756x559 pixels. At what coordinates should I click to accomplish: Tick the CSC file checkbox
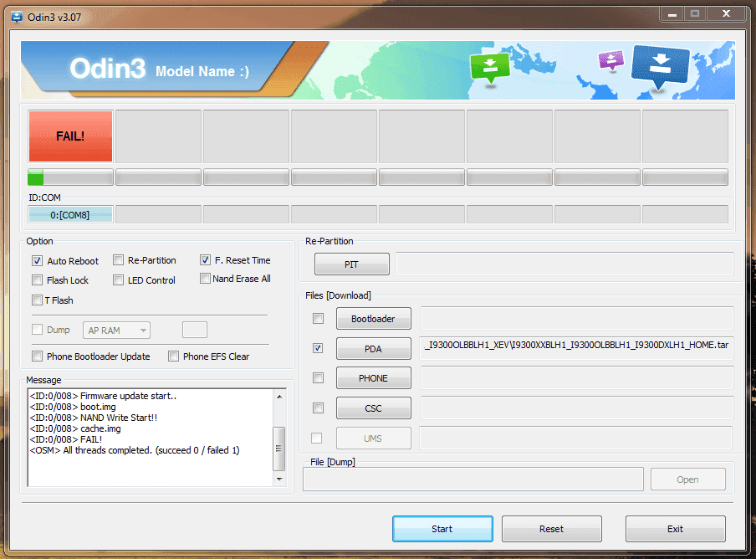(x=319, y=408)
